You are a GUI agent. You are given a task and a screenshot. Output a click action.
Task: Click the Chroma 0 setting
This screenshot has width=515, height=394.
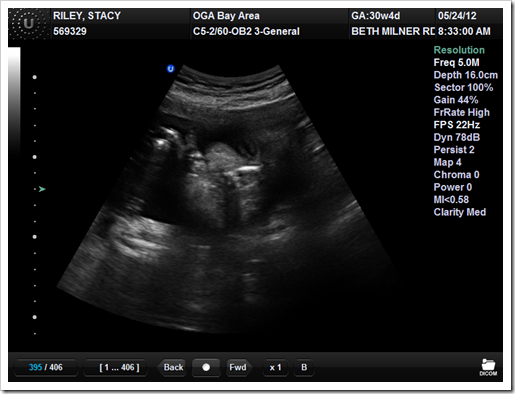[456, 175]
